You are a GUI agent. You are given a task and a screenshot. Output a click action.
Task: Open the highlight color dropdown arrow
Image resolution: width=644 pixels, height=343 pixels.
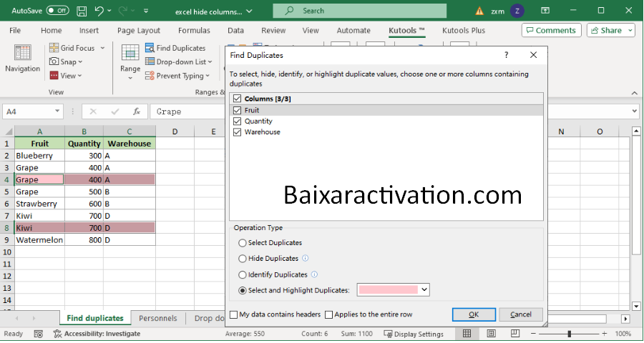coord(424,289)
